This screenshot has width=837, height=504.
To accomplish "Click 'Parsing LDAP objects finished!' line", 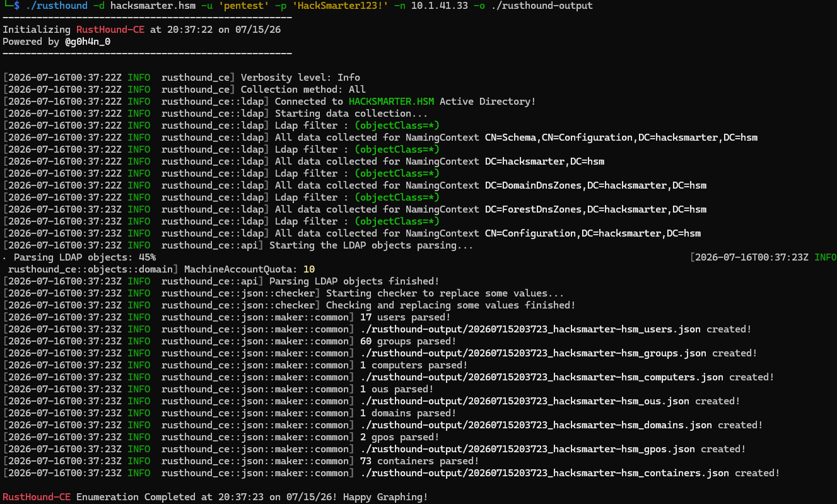I will point(354,281).
